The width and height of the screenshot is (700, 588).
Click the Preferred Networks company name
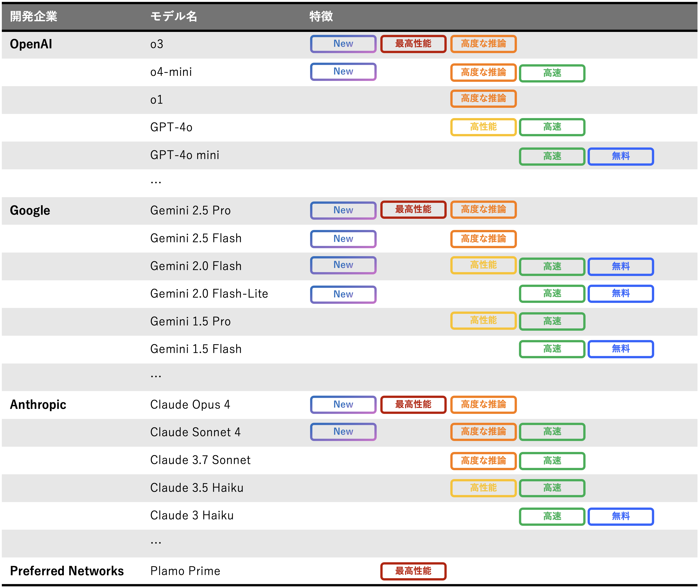[x=67, y=571]
